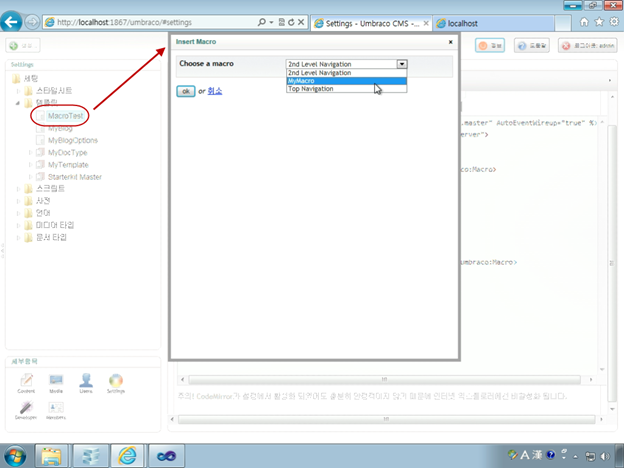
Task: Switch to Settings - Umbraco CMS tab
Action: tap(371, 23)
